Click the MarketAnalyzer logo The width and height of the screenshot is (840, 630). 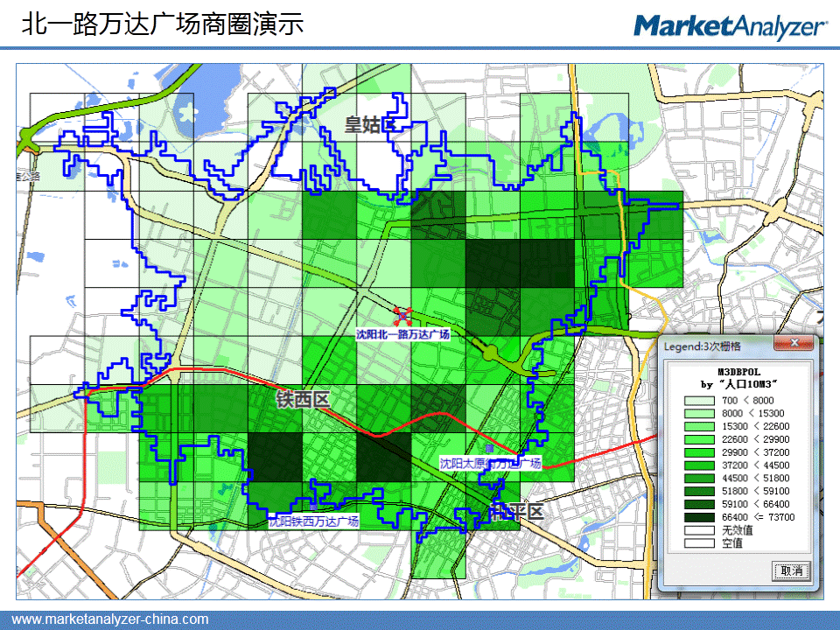pos(730,26)
